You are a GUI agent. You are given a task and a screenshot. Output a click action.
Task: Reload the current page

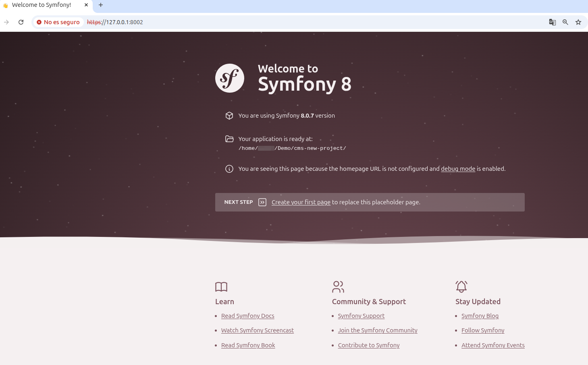[x=21, y=22]
